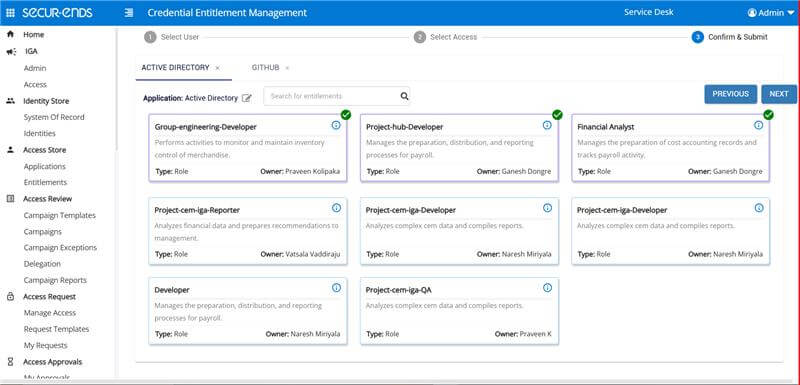The height and width of the screenshot is (385, 800).
Task: Select the Project-cem-iga-QA card
Action: [x=459, y=311]
